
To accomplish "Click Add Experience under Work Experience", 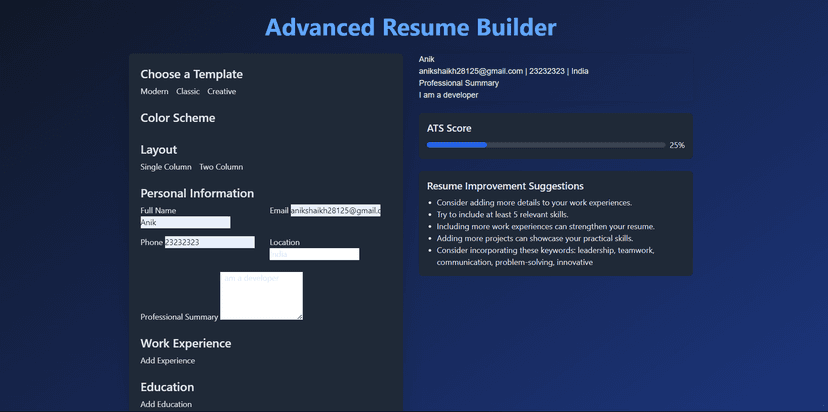I will click(167, 361).
